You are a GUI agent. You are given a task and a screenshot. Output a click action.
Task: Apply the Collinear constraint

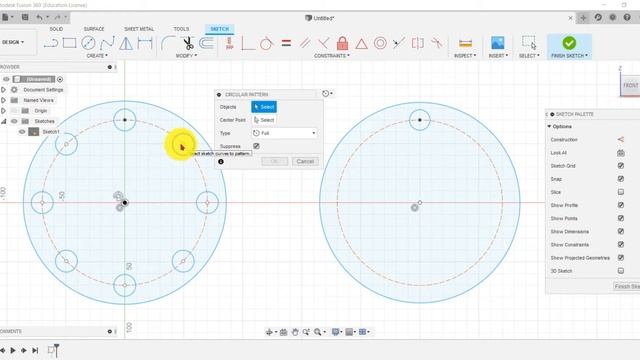(399, 43)
